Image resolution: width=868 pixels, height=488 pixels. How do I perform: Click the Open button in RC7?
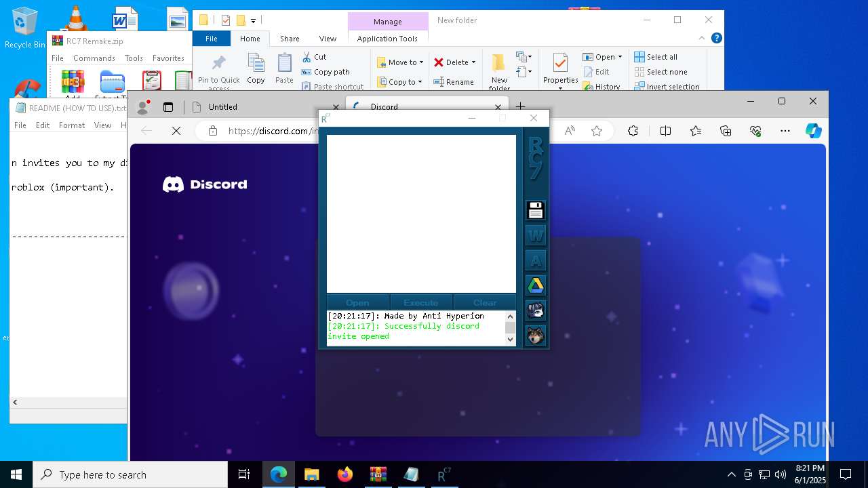(x=357, y=302)
